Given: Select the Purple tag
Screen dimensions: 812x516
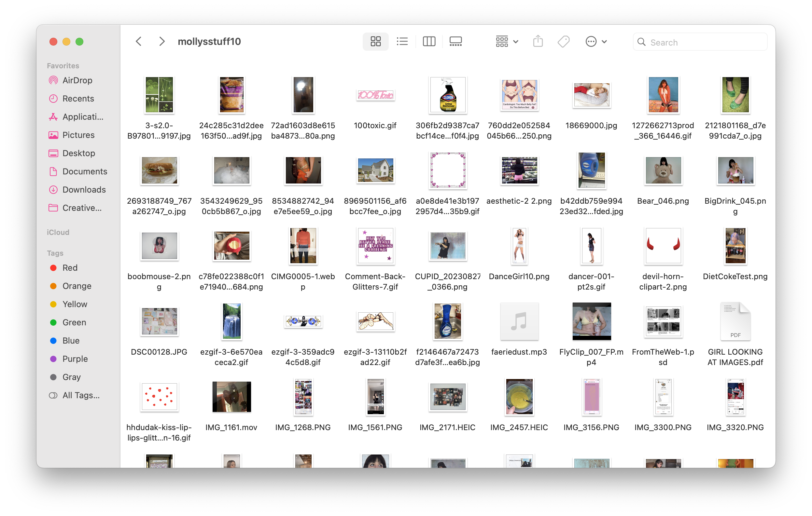Looking at the screenshot, I should point(75,359).
